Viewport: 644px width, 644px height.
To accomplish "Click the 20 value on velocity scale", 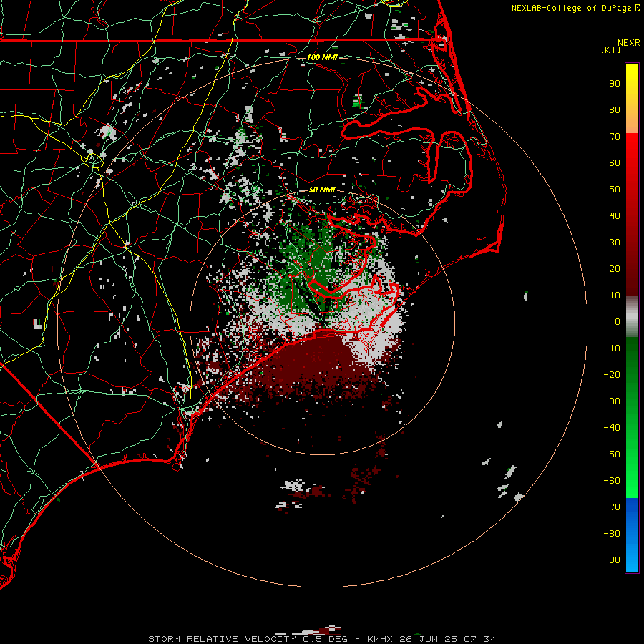I will click(615, 269).
